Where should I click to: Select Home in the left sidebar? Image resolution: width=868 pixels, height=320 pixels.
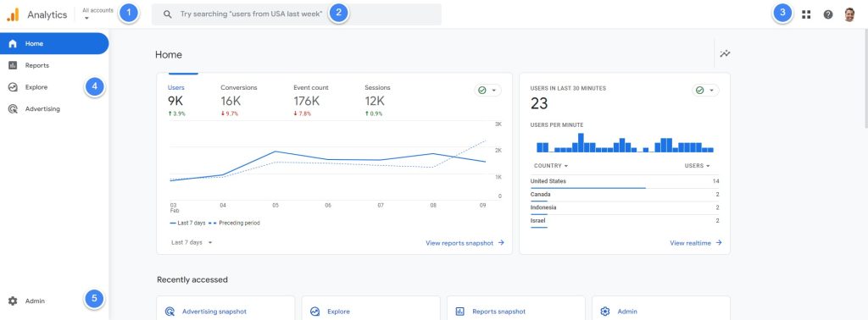[54, 44]
